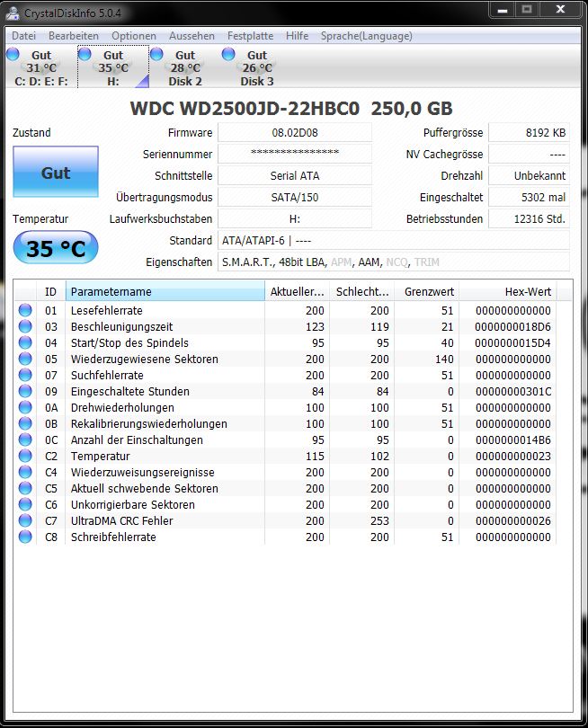The height and width of the screenshot is (728, 588).
Task: Select the Grenzwert value 140
Action: click(x=444, y=359)
